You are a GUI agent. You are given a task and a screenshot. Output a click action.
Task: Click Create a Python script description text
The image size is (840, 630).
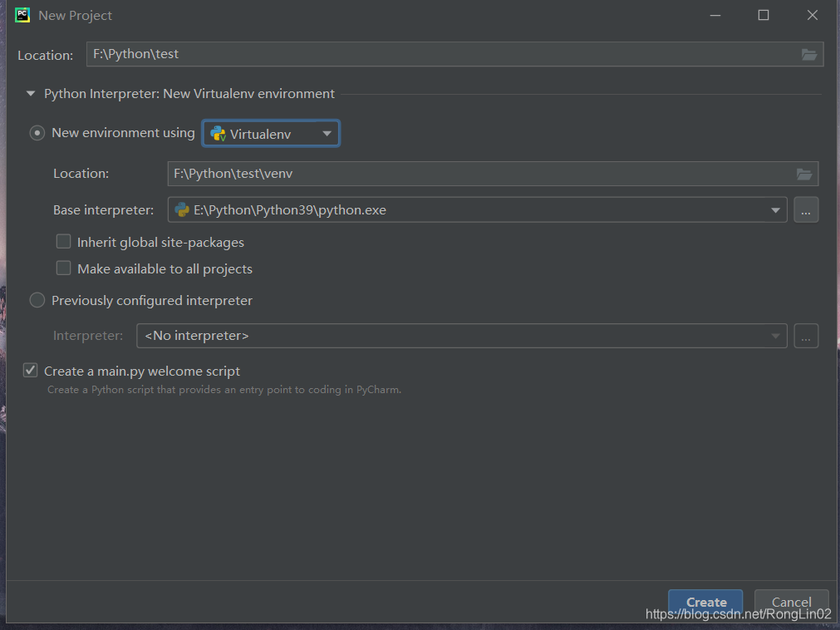224,390
